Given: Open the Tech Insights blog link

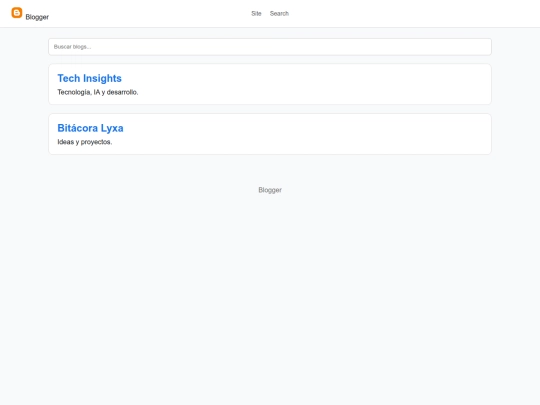Looking at the screenshot, I should (90, 78).
